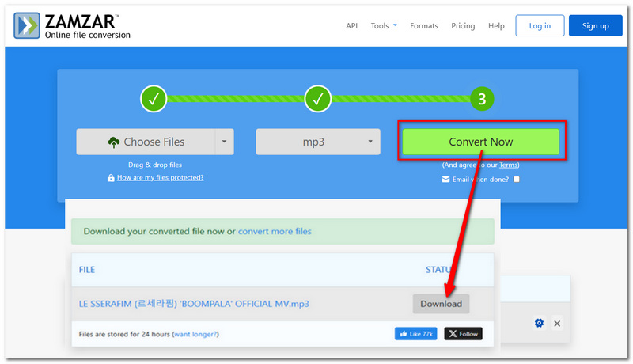Screen dimensions: 633x364
Task: Open the Choose Files source dropdown arrow
Action: coord(225,142)
